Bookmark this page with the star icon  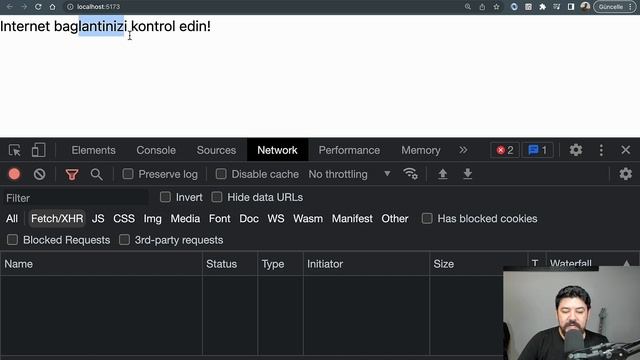(496, 7)
